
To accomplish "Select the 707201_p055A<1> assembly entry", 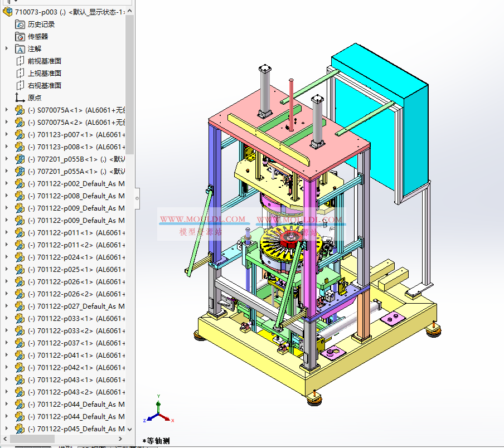I will click(72, 171).
